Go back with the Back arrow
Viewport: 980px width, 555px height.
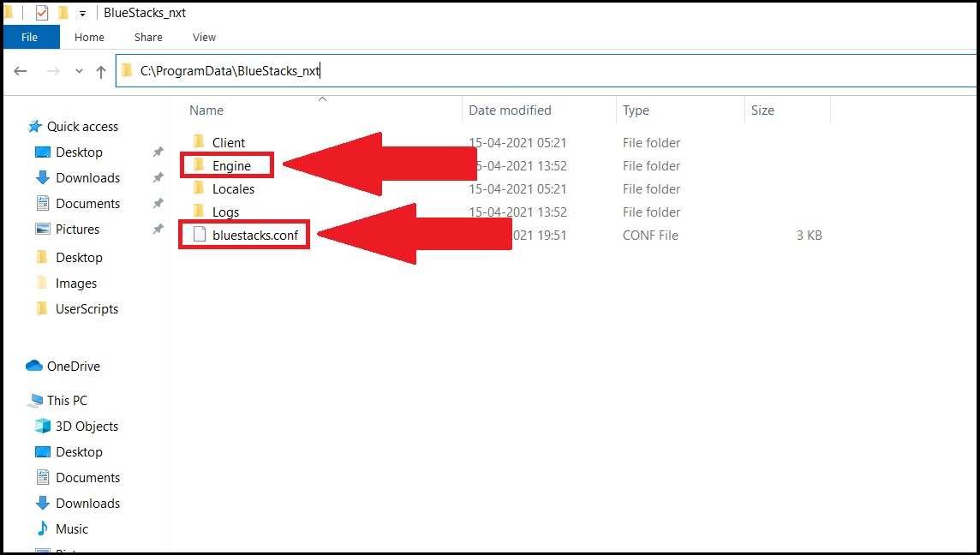(x=21, y=71)
